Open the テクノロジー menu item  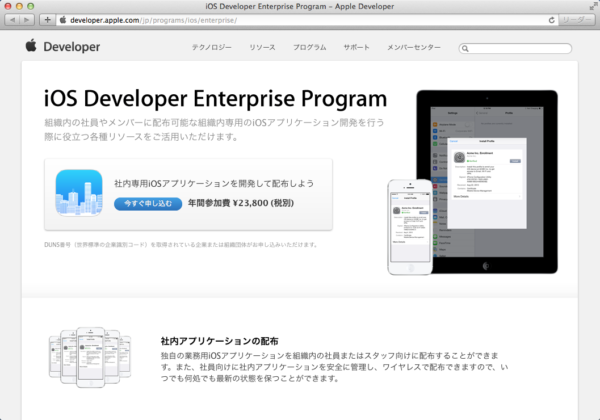tap(212, 47)
